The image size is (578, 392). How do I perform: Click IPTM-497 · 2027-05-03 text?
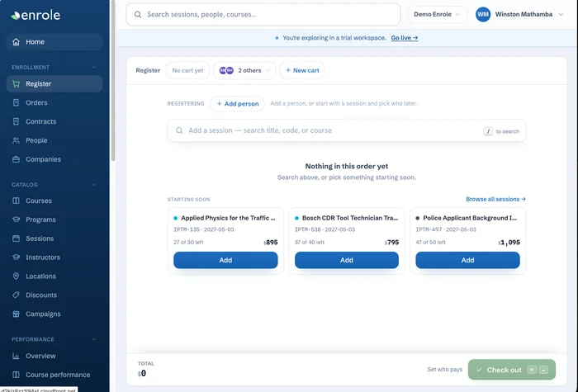pos(446,229)
